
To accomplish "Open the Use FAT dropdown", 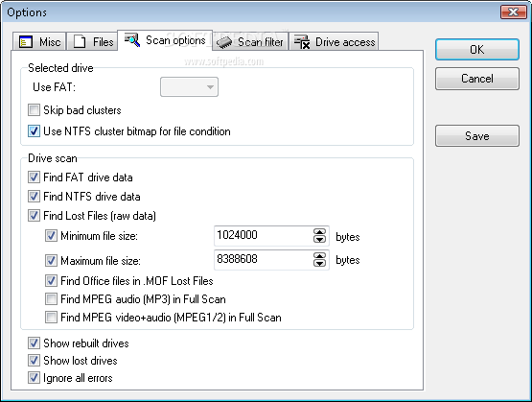I will pos(189,87).
